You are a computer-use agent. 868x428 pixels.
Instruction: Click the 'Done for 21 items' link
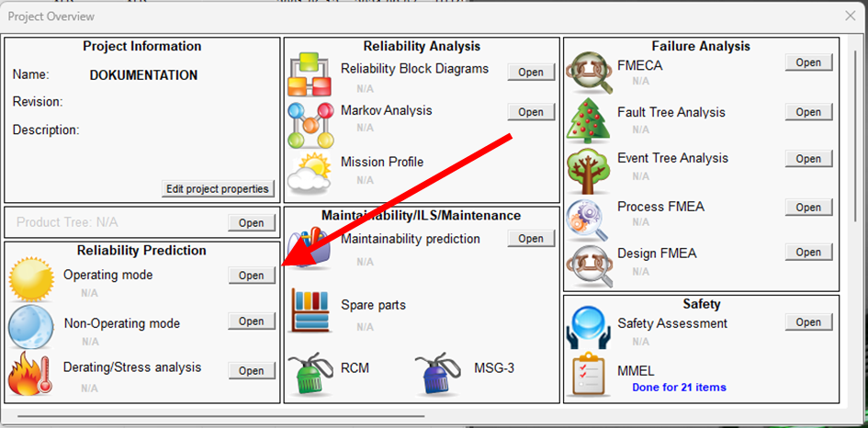pos(679,388)
